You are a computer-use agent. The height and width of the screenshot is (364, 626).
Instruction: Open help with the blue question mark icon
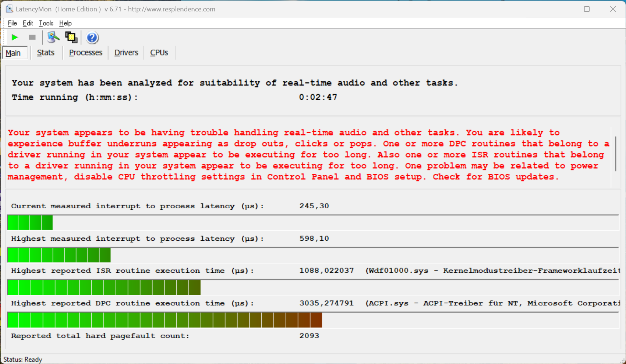(x=92, y=38)
